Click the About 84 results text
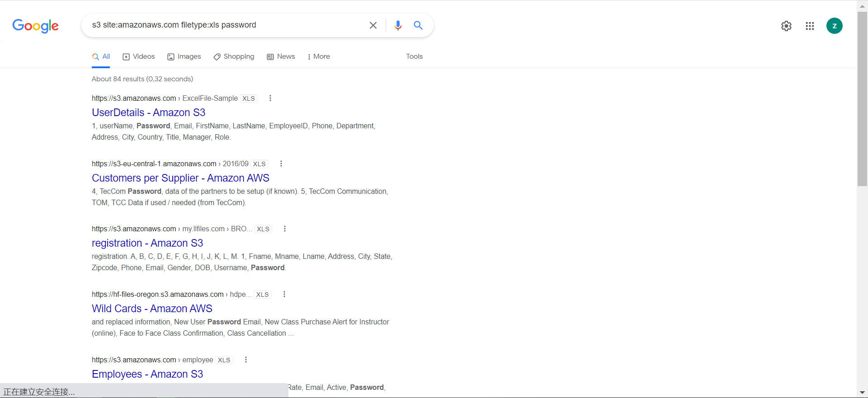The height and width of the screenshot is (398, 868). pos(142,79)
